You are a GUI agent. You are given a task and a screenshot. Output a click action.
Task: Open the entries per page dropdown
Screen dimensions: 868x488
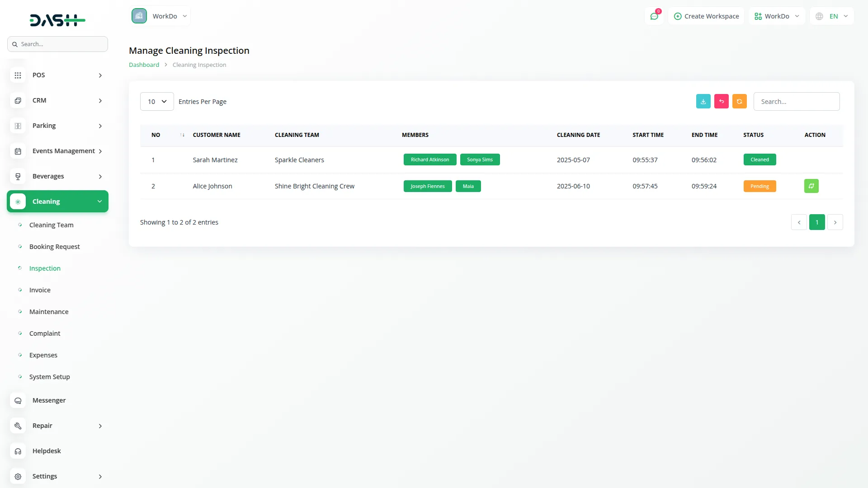[x=157, y=102]
